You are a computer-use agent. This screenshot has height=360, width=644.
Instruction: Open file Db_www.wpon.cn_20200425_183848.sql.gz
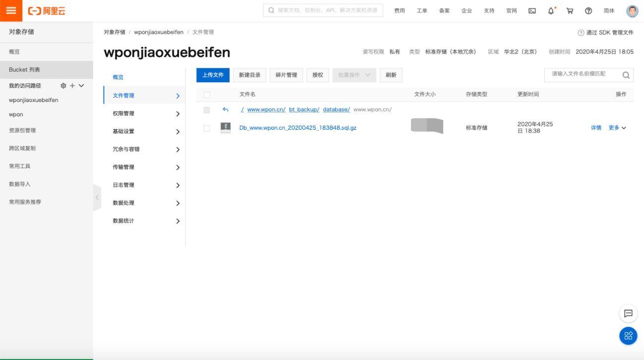[x=298, y=128]
